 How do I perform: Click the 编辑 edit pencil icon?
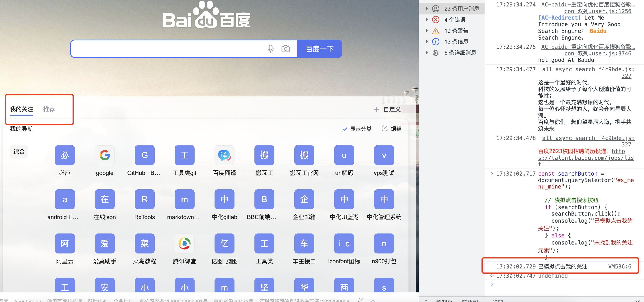pyautogui.click(x=385, y=129)
